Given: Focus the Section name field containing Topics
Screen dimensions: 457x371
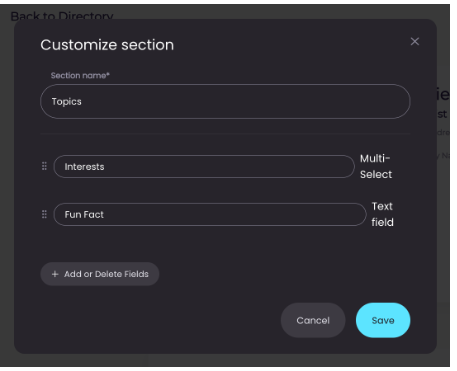Looking at the screenshot, I should (225, 101).
